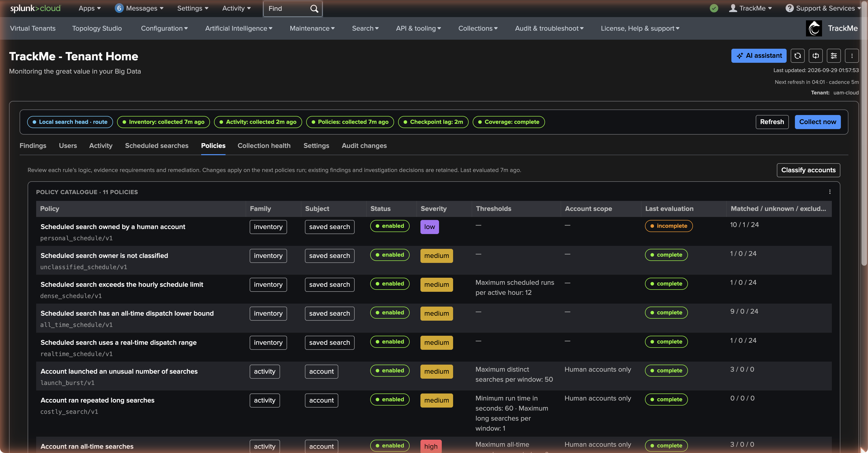Click the incomplete evaluation badge
Screen dimensions: 868x453
669,226
